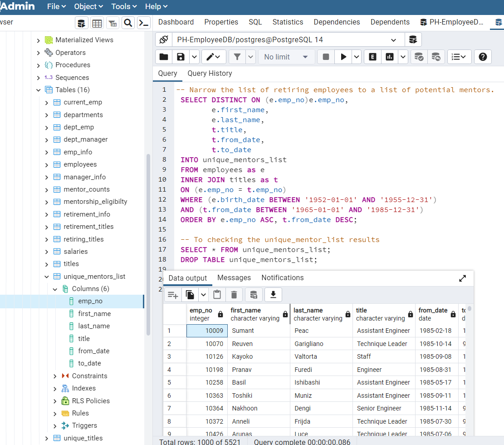Viewport: 504px width, 445px height.
Task: Open the Dependencies tab
Action: click(x=337, y=22)
